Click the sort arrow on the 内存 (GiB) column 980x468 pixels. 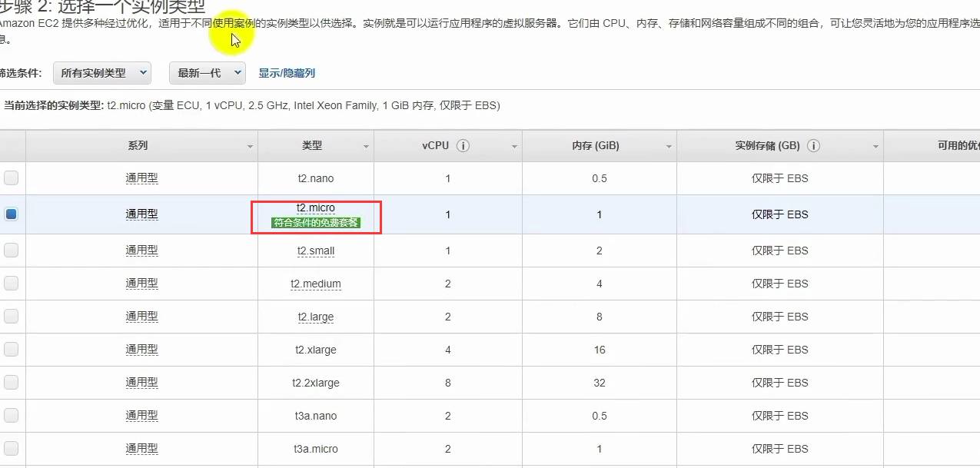(x=669, y=146)
